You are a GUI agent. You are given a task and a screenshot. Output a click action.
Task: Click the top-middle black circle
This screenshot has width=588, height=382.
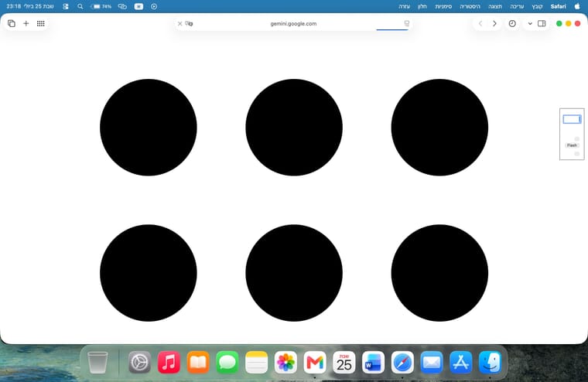pyautogui.click(x=294, y=128)
